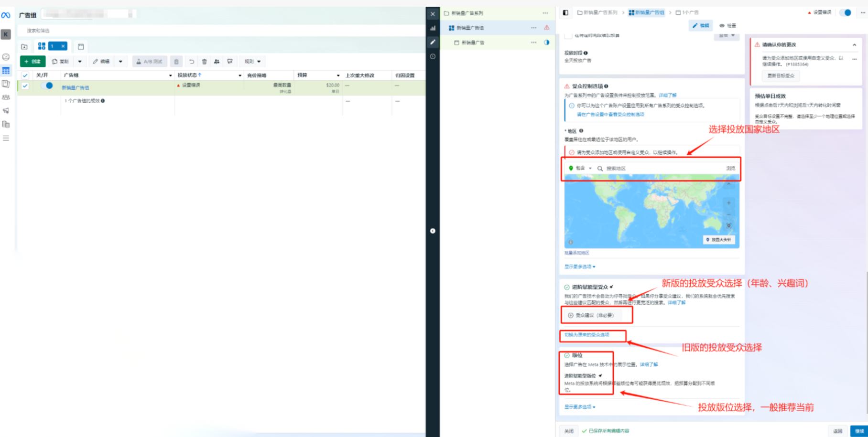
Task: Click the trash delete icon in toolbar
Action: (205, 61)
